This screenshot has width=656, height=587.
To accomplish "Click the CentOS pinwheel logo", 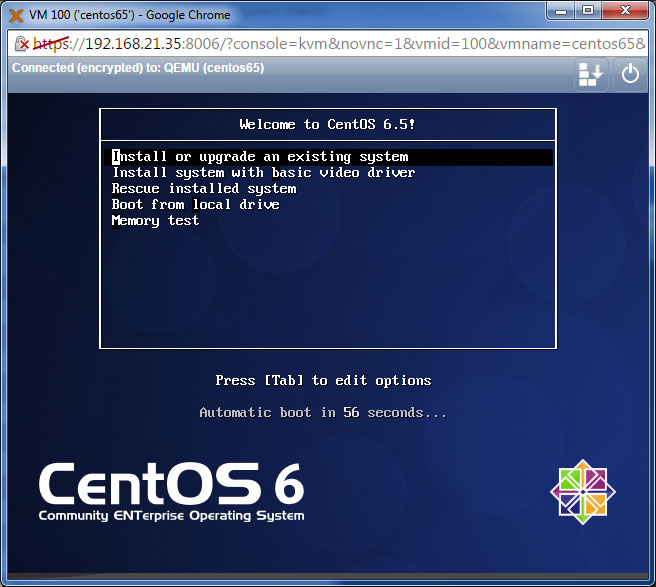I will point(583,492).
